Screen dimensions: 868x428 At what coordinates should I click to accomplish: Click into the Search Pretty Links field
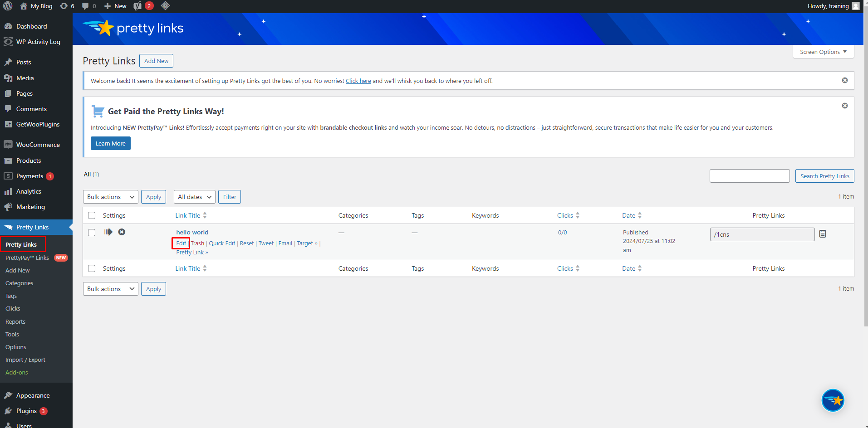(x=749, y=176)
